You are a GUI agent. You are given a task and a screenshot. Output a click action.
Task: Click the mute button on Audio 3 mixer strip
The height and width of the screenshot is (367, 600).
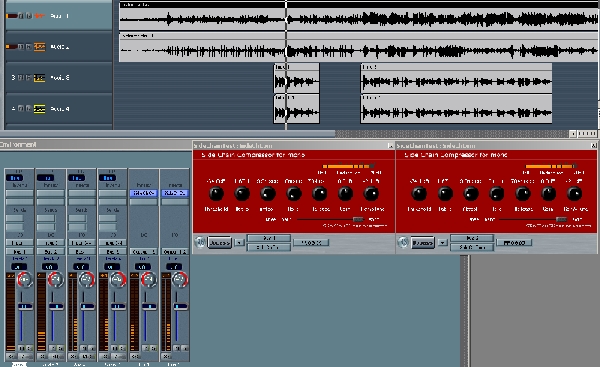pyautogui.click(x=83, y=348)
